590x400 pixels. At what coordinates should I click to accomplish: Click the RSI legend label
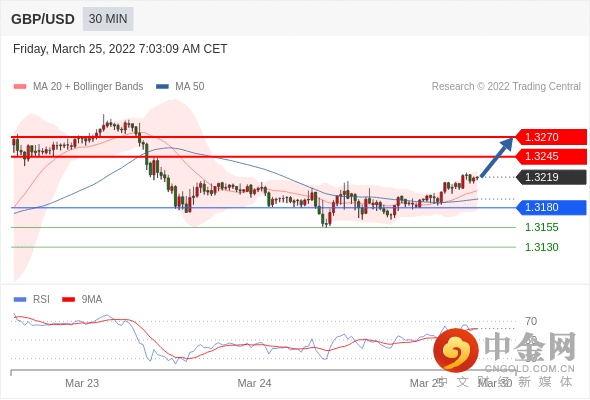pyautogui.click(x=41, y=300)
